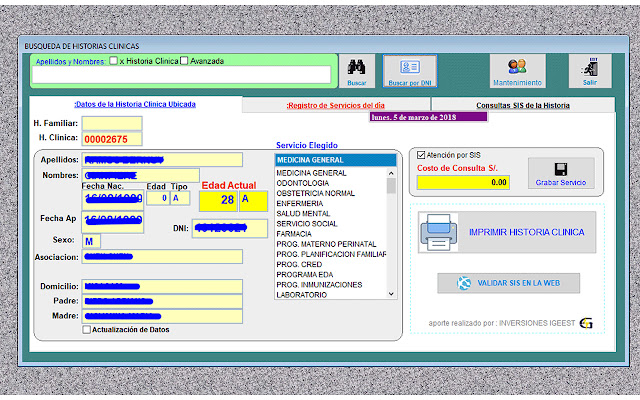Tick the Avanzada search checkbox

coord(185,61)
